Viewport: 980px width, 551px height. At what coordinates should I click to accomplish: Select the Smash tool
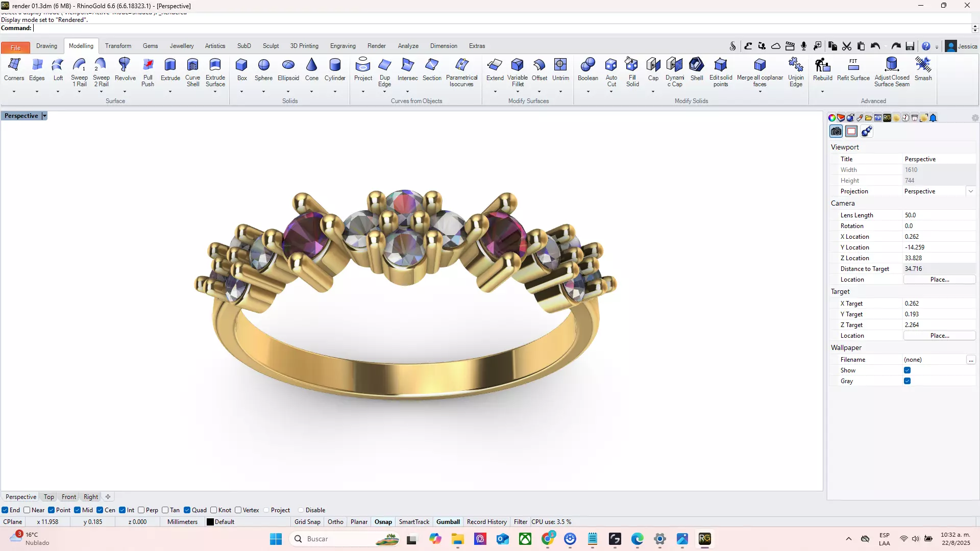pyautogui.click(x=923, y=69)
